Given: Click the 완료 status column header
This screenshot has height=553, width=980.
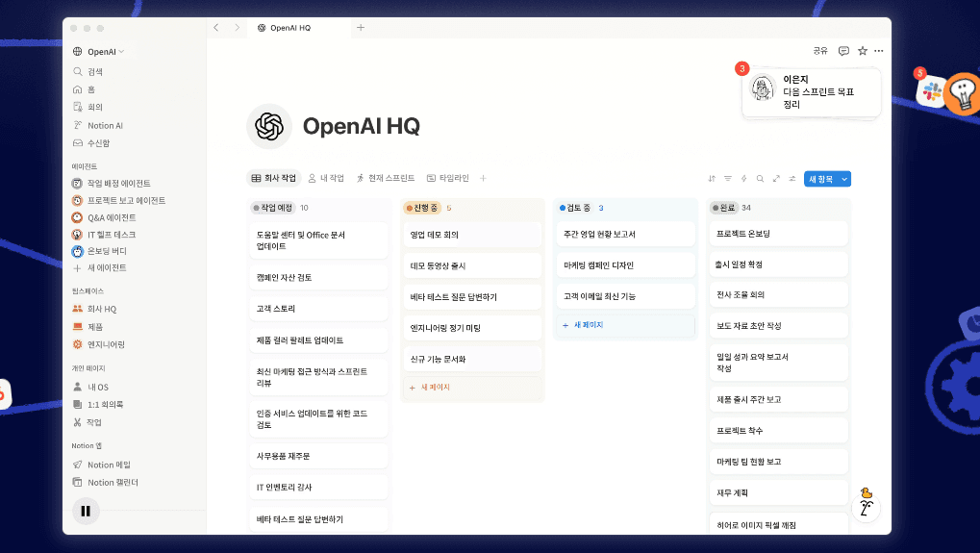Looking at the screenshot, I should point(724,208).
